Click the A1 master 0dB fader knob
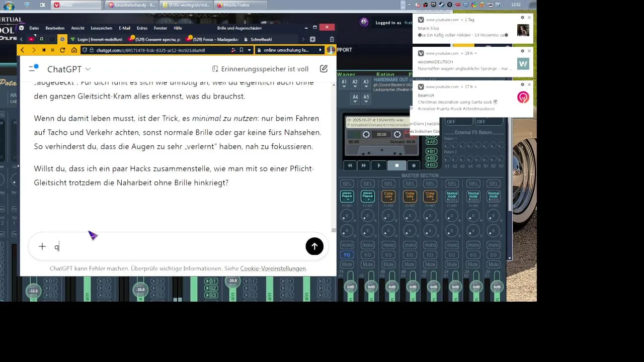This screenshot has width=644, height=362. pyautogui.click(x=350, y=287)
